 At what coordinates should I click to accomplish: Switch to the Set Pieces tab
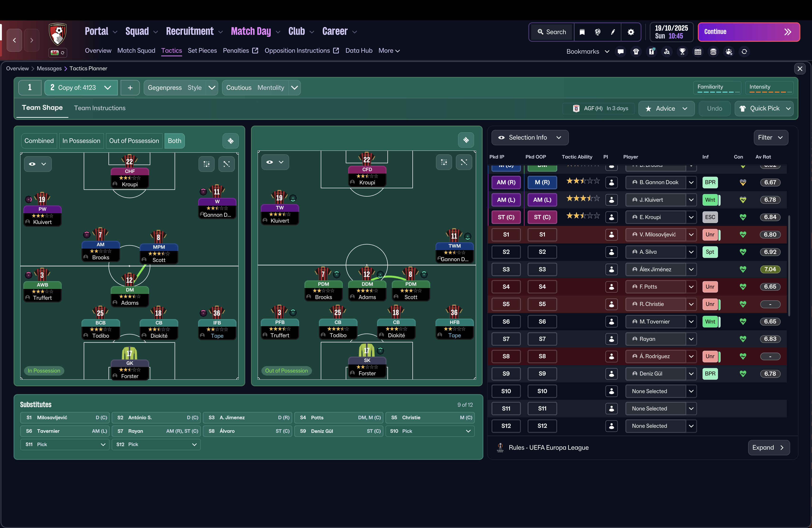202,51
